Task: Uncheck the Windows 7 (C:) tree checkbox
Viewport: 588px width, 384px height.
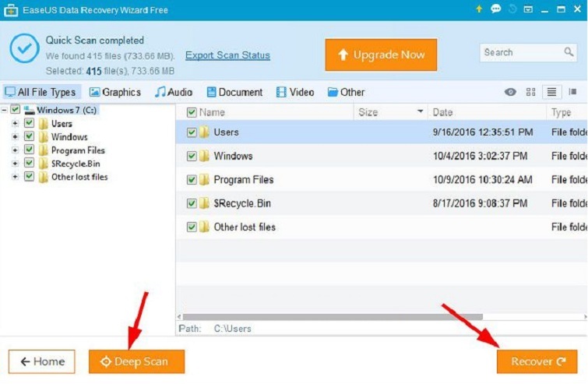Action: [x=15, y=110]
